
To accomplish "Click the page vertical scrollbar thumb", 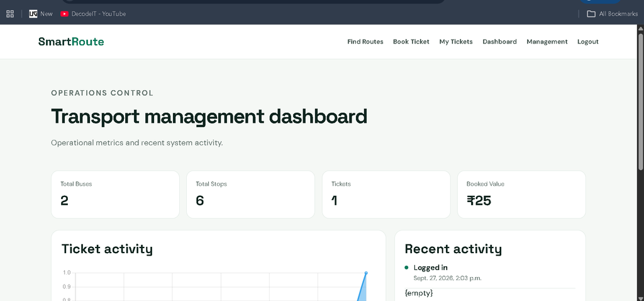I will (640, 101).
